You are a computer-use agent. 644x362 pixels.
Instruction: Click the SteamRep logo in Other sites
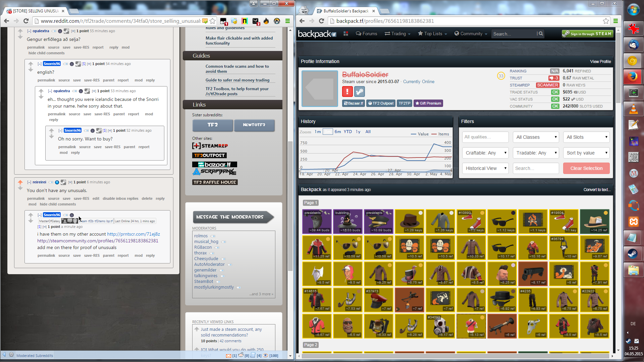[x=210, y=146]
